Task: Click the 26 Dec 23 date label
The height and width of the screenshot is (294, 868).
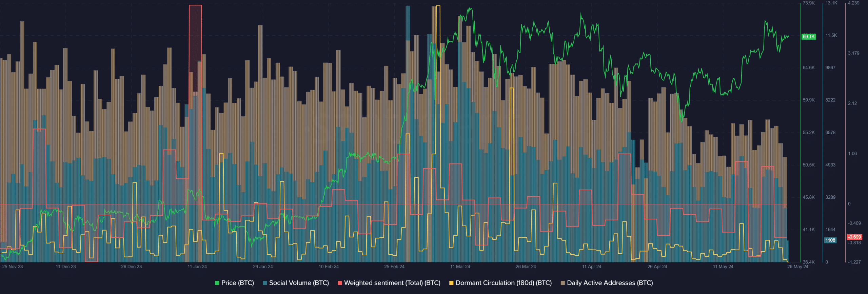Action: click(x=132, y=267)
